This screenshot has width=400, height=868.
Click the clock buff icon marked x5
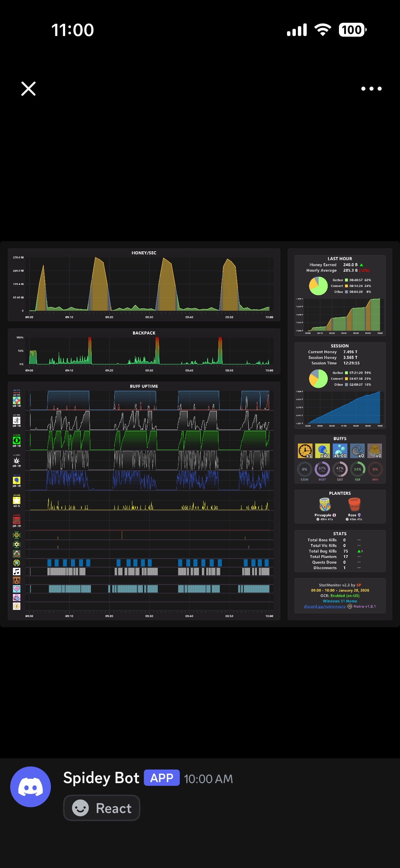pos(305,451)
